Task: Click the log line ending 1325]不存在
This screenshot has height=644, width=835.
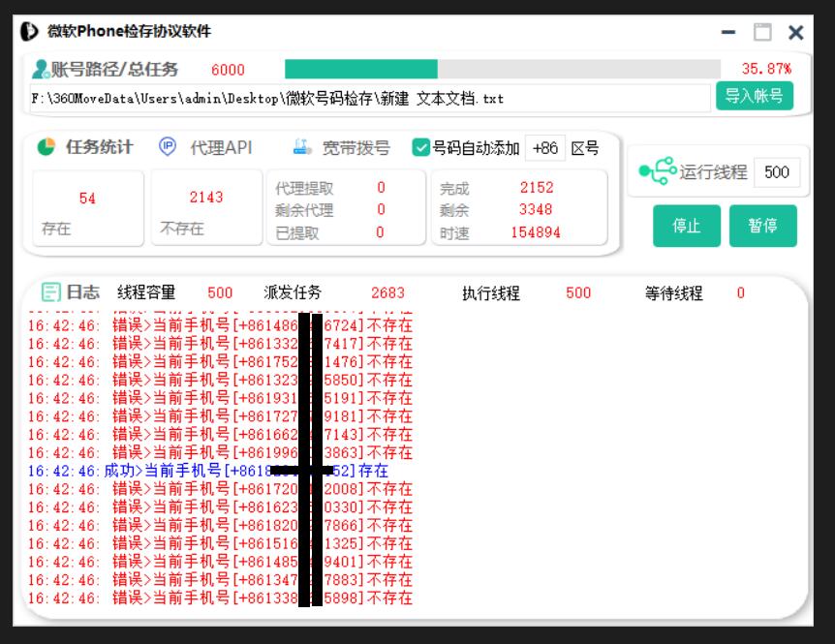Action: click(x=221, y=543)
